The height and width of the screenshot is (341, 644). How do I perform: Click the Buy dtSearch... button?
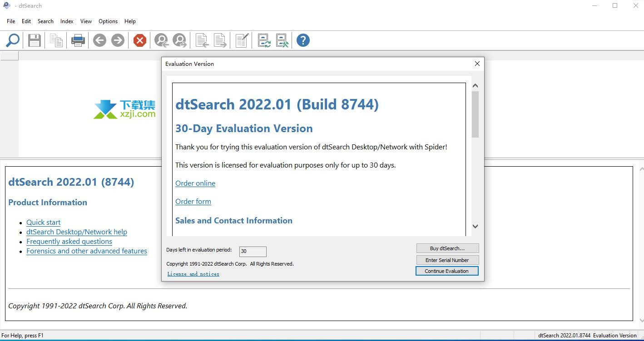447,248
